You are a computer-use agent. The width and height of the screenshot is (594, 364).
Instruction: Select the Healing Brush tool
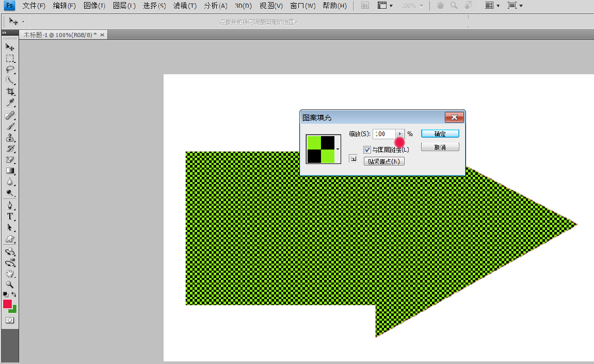[10, 115]
